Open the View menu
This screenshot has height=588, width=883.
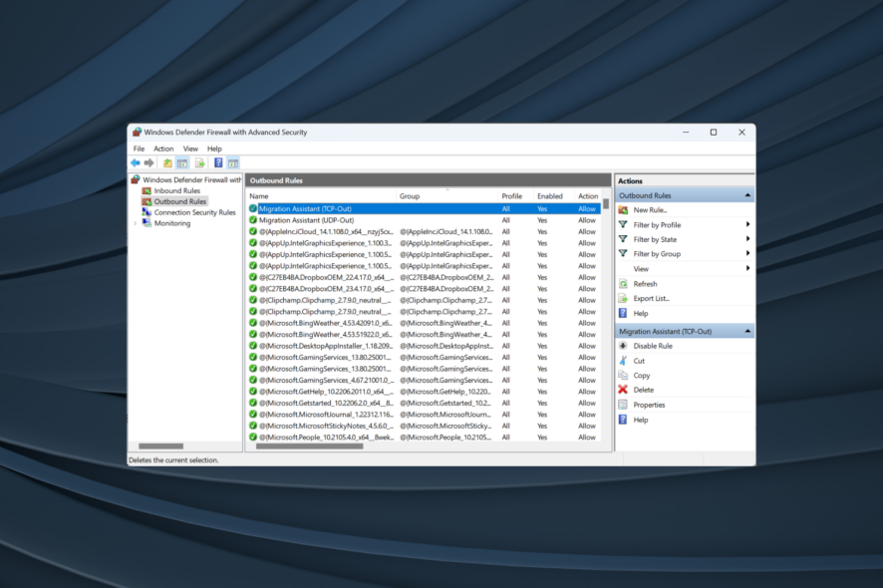[x=190, y=148]
